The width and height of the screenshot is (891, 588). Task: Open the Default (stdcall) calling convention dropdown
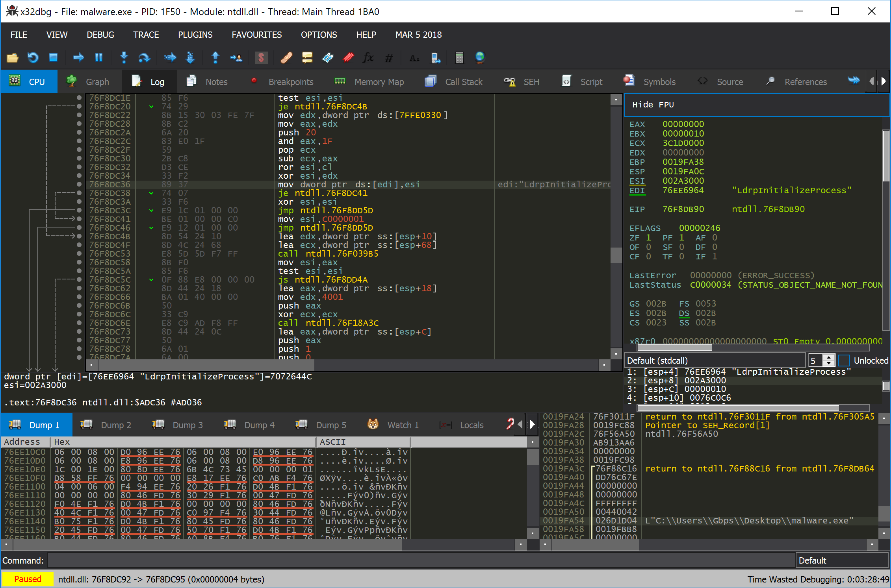715,361
